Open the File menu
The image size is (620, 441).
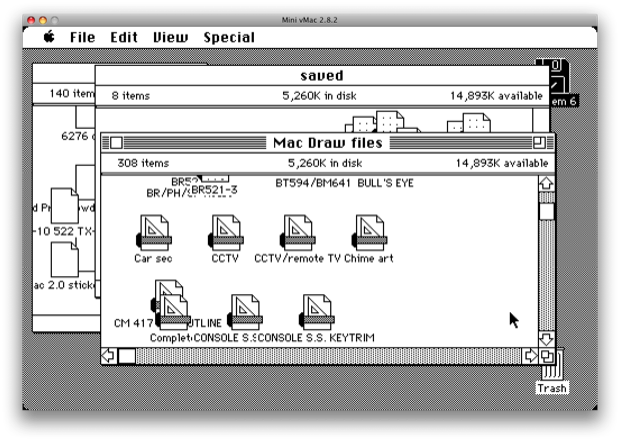pyautogui.click(x=83, y=37)
